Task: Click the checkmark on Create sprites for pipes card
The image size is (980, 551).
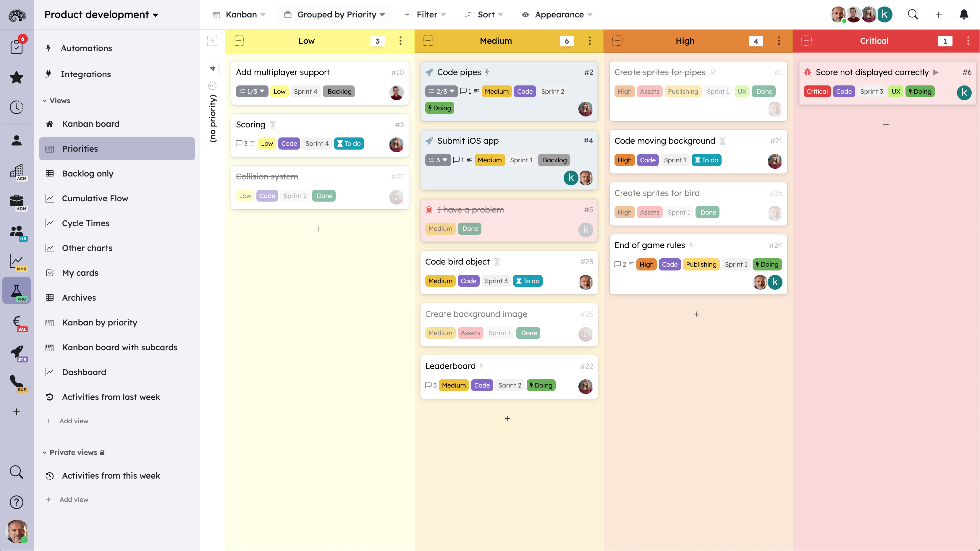Action: [713, 72]
